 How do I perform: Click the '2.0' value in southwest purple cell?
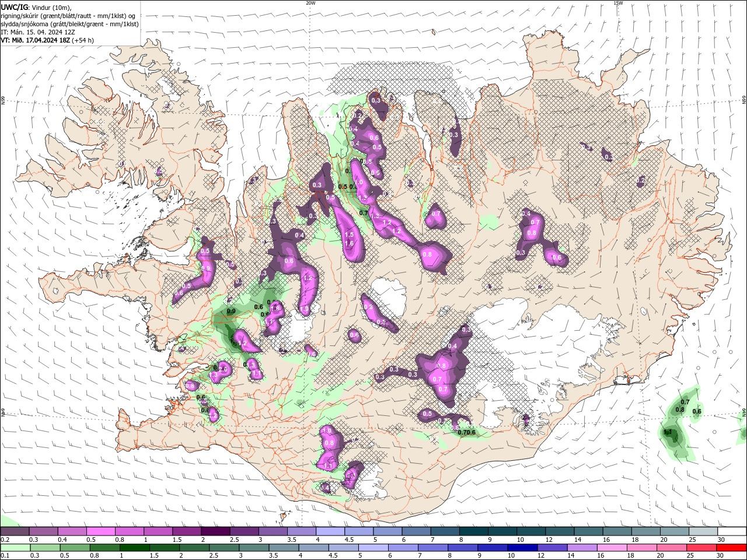pyautogui.click(x=222, y=370)
